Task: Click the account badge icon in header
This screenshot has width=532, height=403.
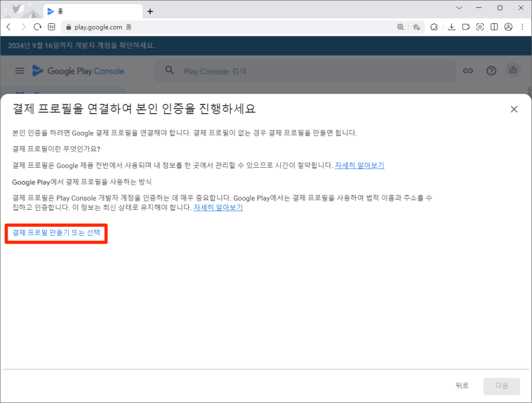Action: click(513, 70)
